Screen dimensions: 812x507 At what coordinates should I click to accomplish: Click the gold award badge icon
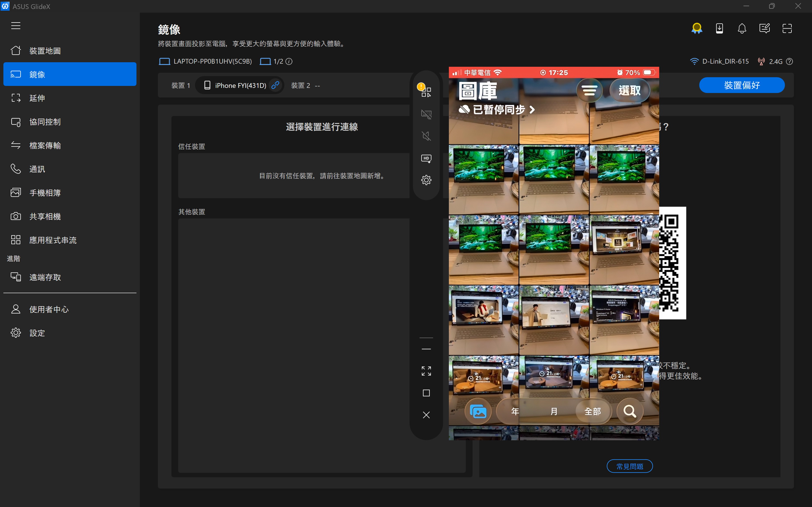(x=697, y=28)
